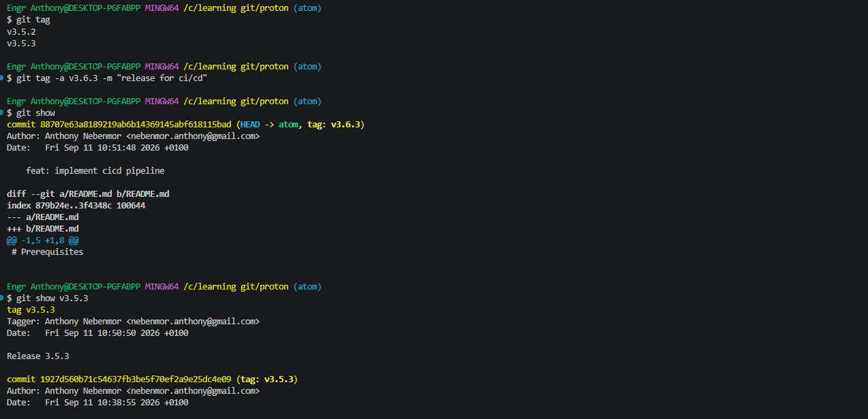Click the '# Prerequisites' diff context line
Image resolution: width=868 pixels, height=419 pixels.
pos(47,252)
